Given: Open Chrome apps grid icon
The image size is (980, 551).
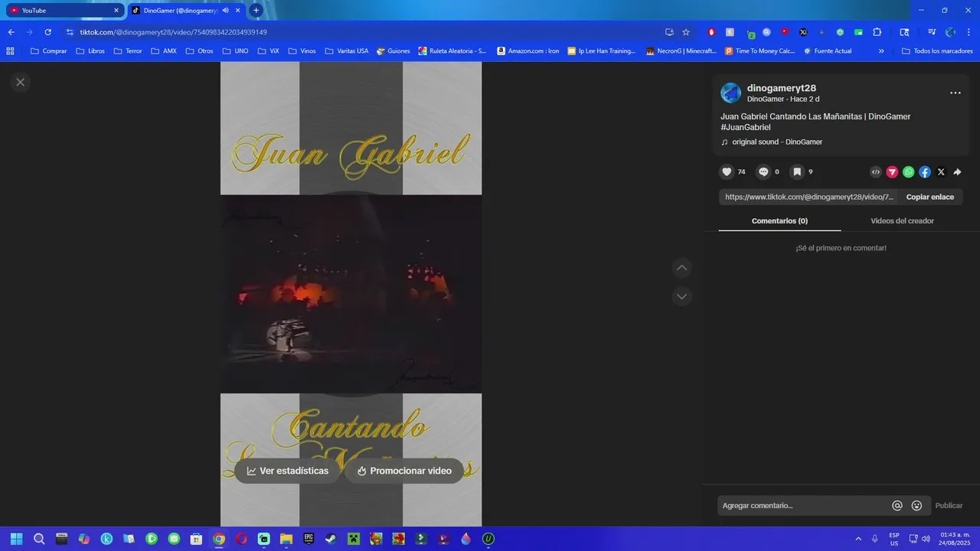Looking at the screenshot, I should tap(10, 51).
